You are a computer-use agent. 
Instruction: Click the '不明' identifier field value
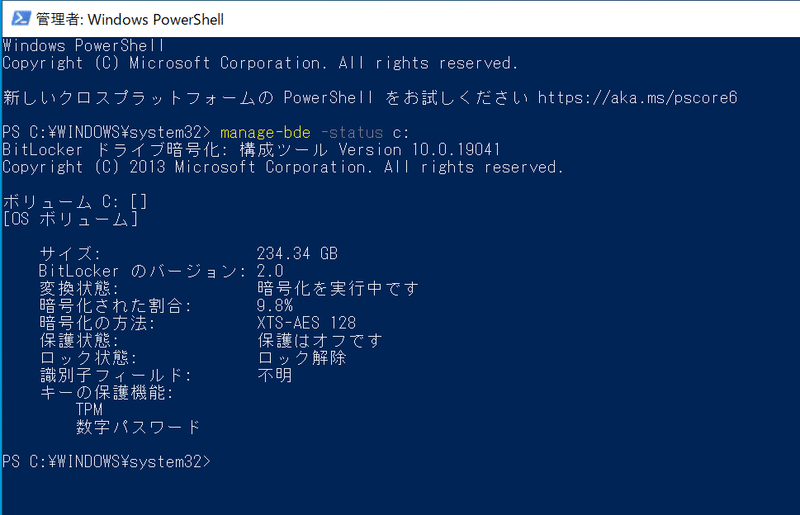tap(274, 375)
